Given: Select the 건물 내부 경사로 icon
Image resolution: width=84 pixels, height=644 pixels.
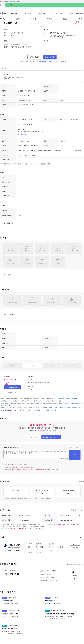Looking at the screenshot, I should point(71,300).
